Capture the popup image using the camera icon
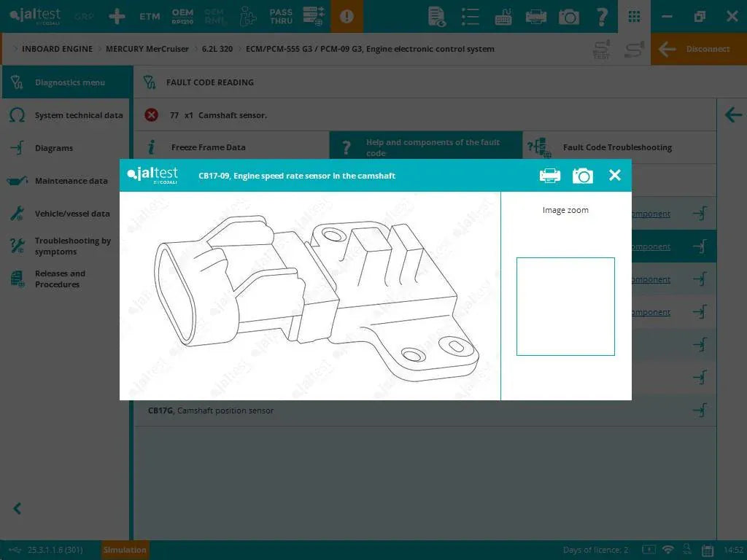The image size is (747, 560). coord(583,175)
